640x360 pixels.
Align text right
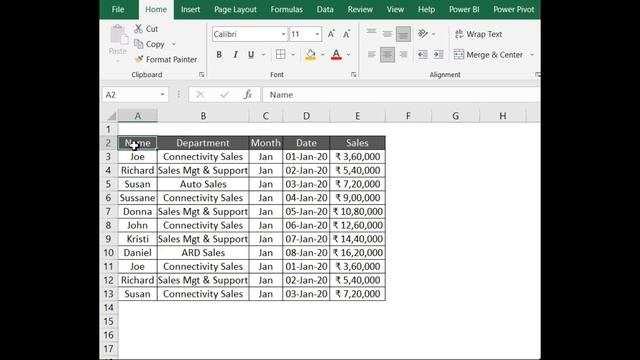point(403,54)
